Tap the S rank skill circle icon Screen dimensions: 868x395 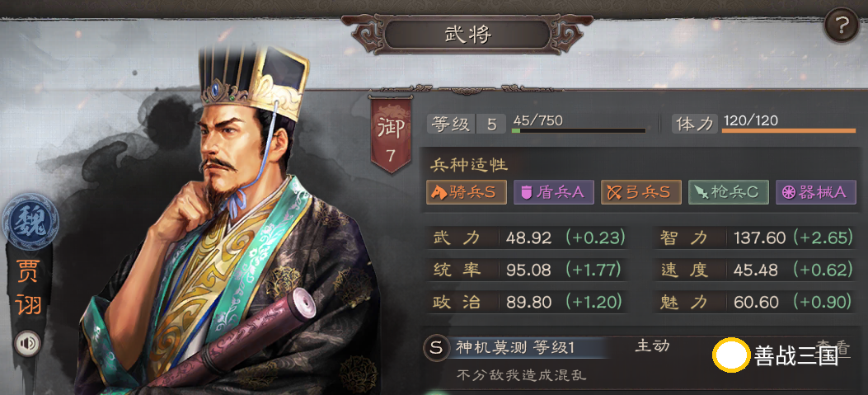[437, 348]
